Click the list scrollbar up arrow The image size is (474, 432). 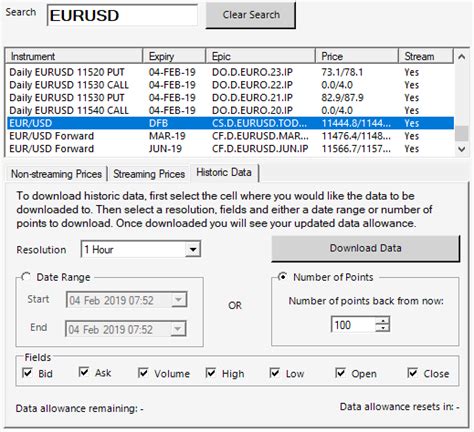(461, 57)
